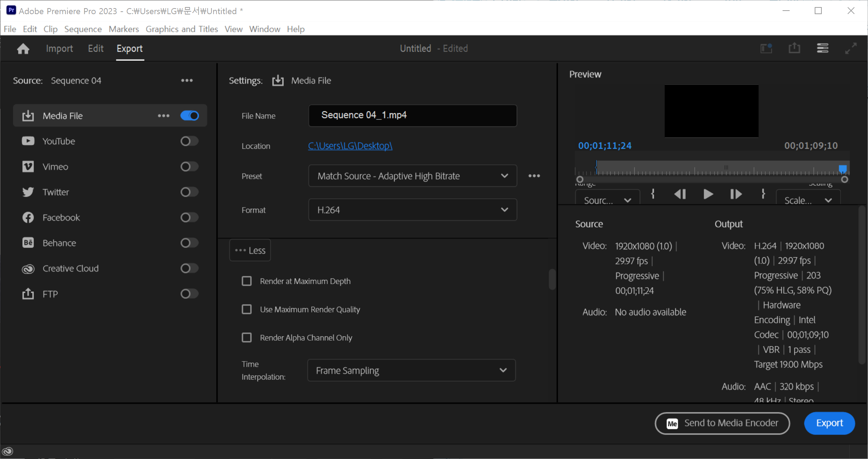Open the preset options three-dot menu
The height and width of the screenshot is (459, 868).
click(534, 176)
